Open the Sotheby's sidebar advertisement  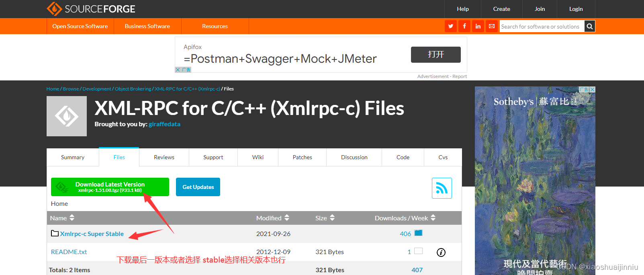[535, 181]
